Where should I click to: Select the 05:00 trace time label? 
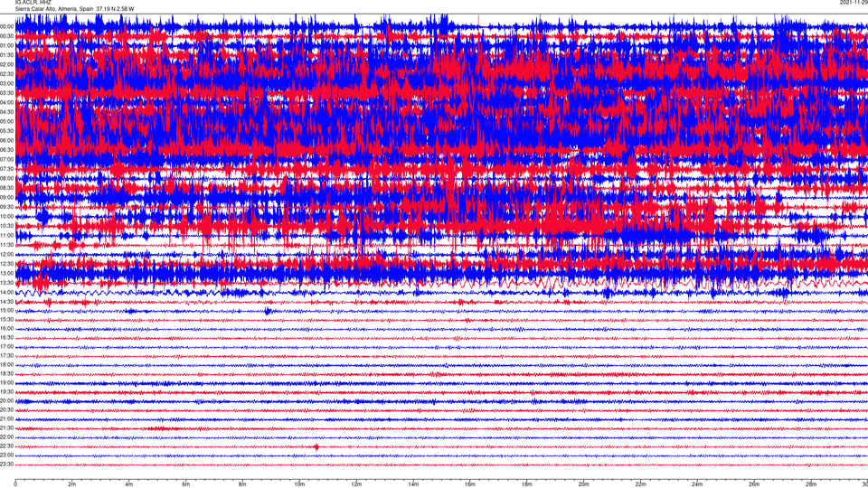6,122
